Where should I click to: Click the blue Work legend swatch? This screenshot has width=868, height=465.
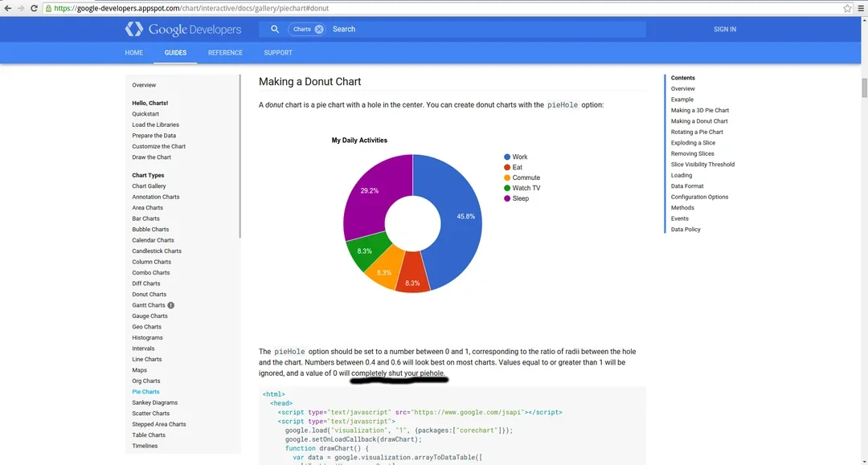[507, 157]
